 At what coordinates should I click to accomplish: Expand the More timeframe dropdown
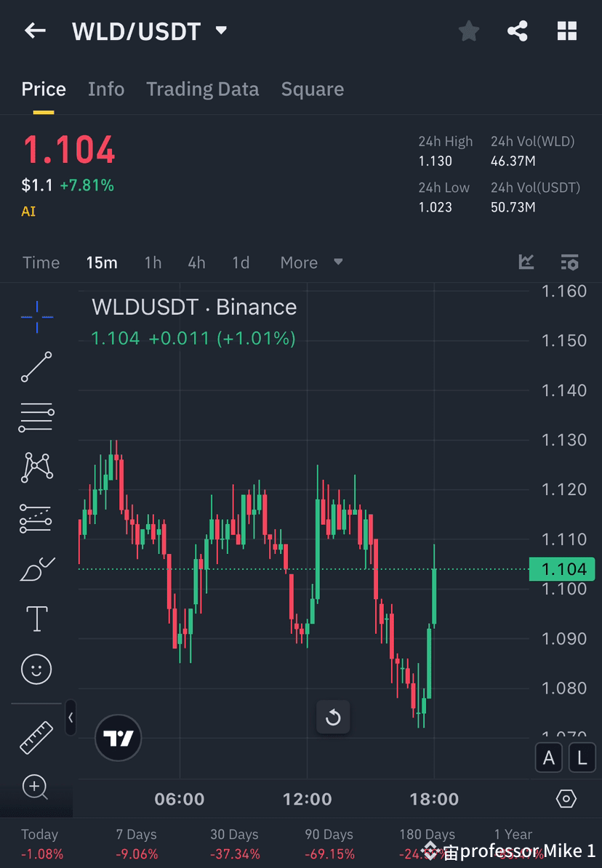click(x=311, y=262)
